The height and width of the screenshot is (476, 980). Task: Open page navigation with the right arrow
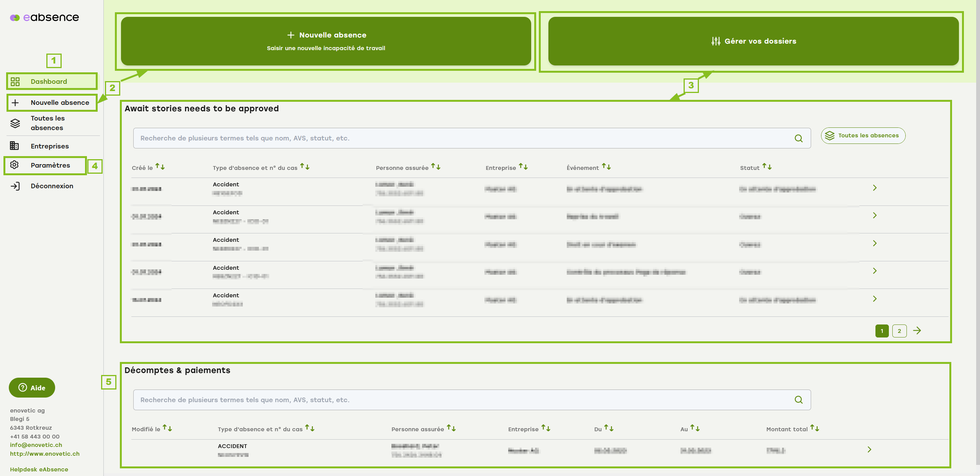pos(917,330)
